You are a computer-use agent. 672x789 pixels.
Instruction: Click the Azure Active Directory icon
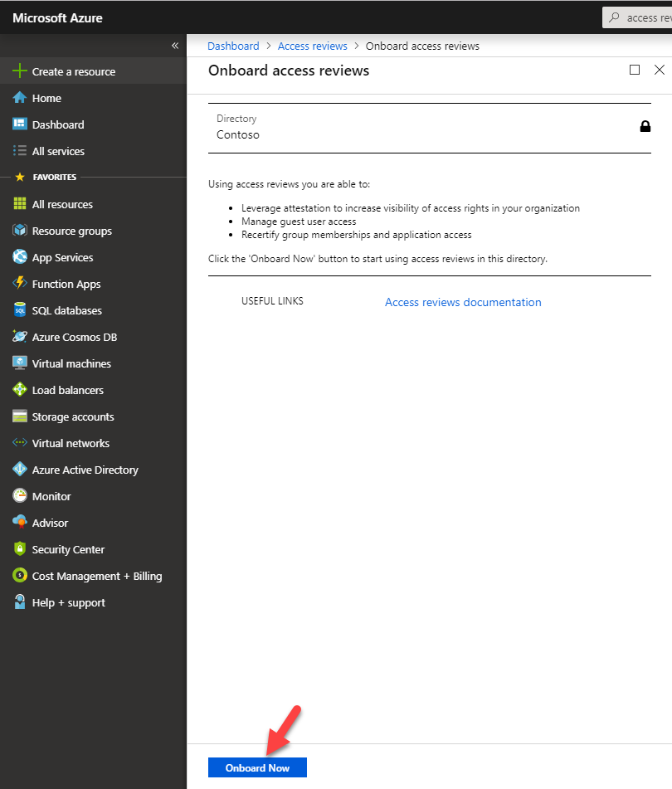tap(20, 469)
